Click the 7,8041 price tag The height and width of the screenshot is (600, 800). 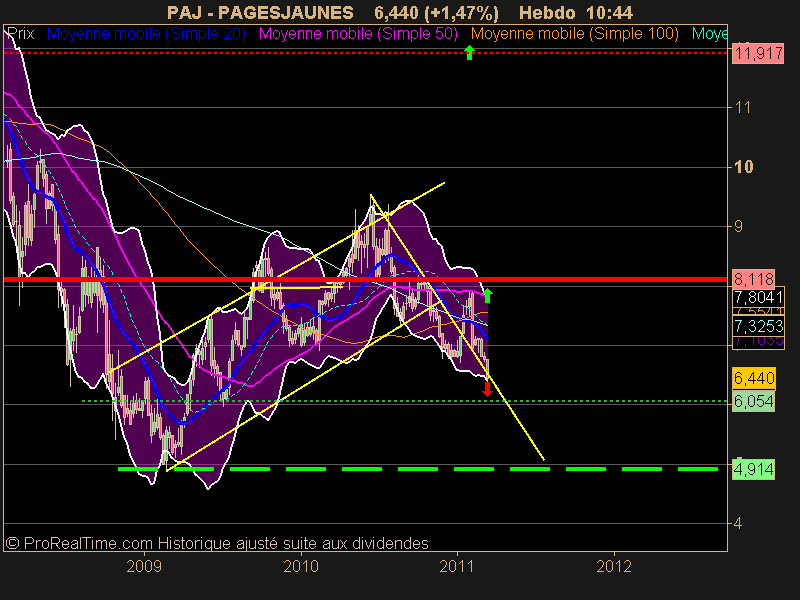[758, 297]
